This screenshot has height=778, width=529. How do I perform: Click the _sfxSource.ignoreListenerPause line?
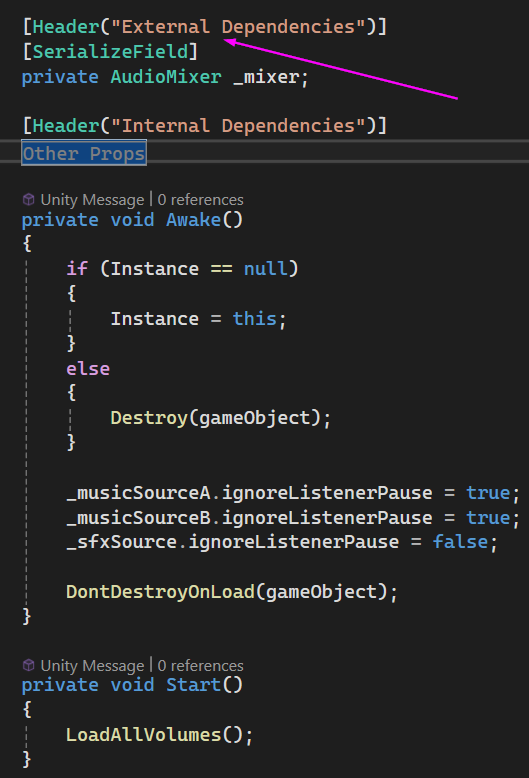coord(281,542)
